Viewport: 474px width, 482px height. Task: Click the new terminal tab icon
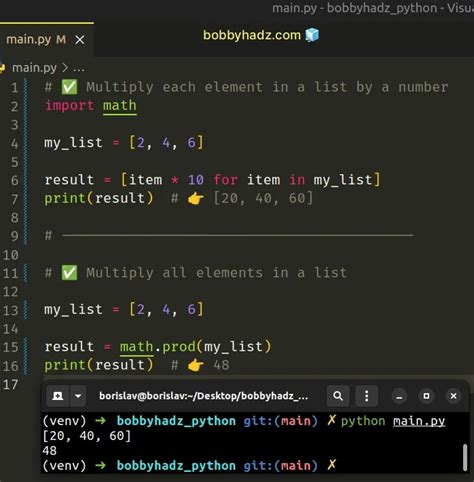[58, 396]
